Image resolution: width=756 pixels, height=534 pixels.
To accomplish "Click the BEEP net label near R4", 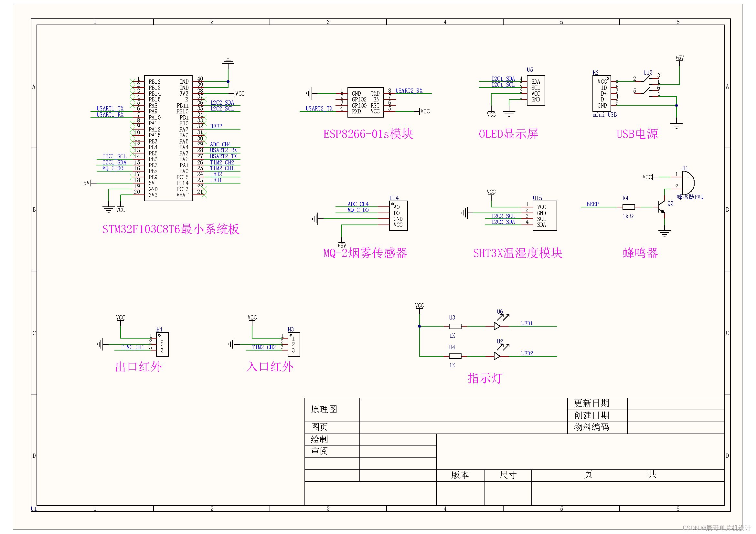I will tap(592, 204).
